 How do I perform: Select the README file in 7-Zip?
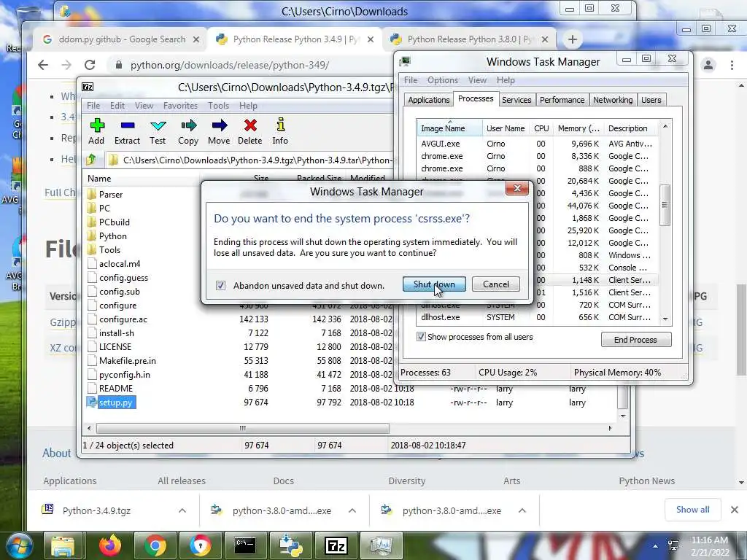(116, 389)
